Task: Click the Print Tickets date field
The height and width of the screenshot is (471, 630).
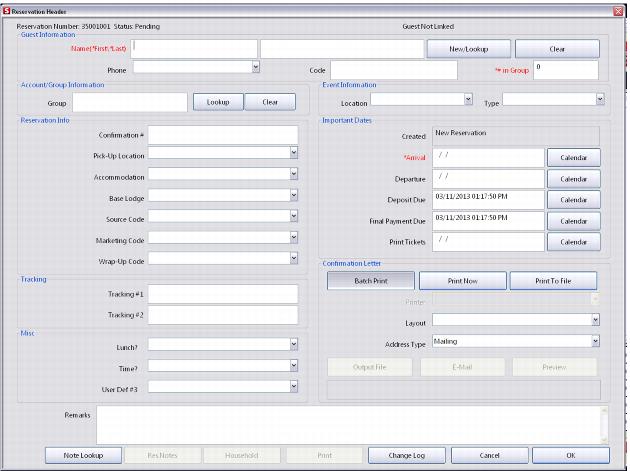Action: (488, 242)
